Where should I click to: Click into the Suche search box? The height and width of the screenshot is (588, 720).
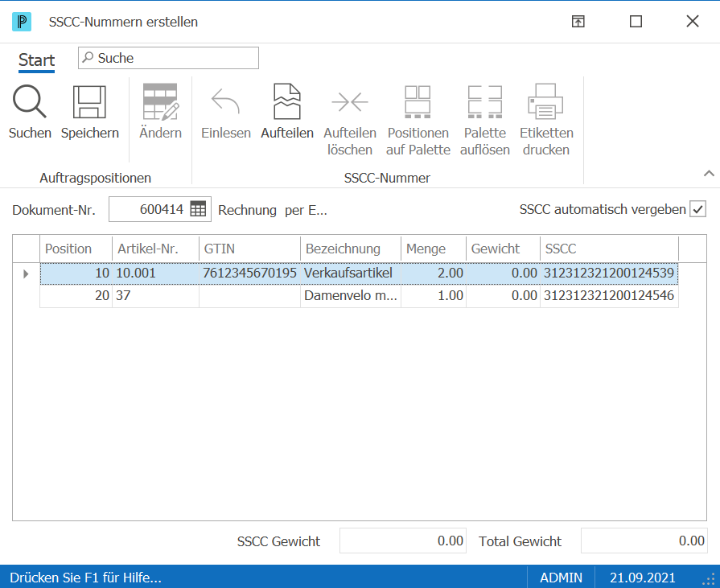168,58
